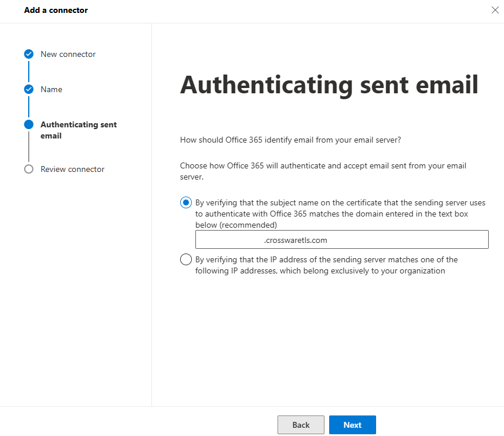This screenshot has width=504, height=436.
Task: Click the Add a connector title
Action: click(56, 10)
